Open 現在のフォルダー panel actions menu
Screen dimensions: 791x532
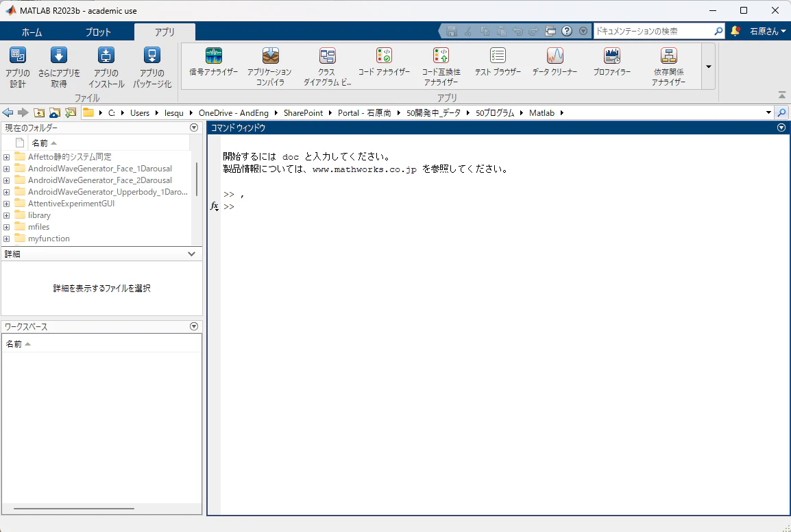pos(194,128)
